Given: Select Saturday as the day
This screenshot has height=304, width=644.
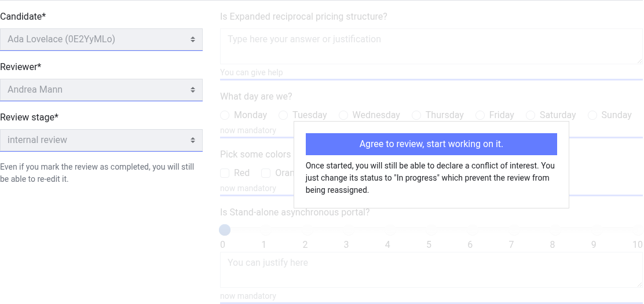Looking at the screenshot, I should (x=530, y=115).
